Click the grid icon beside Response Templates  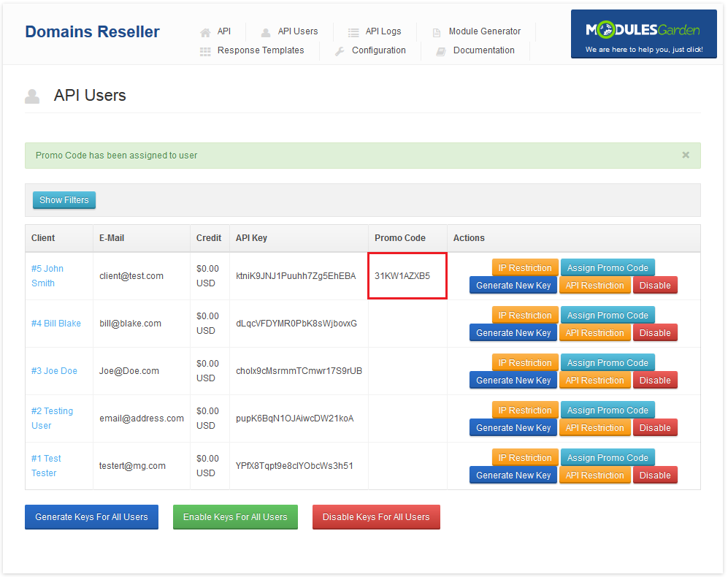[205, 52]
